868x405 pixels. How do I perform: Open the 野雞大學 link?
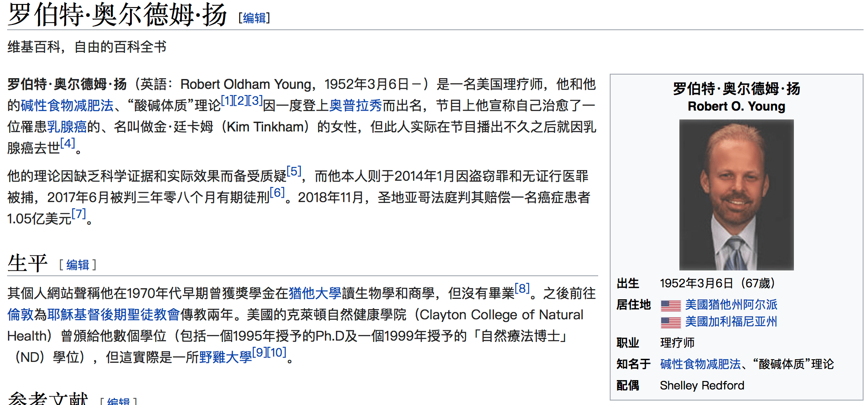coord(225,357)
